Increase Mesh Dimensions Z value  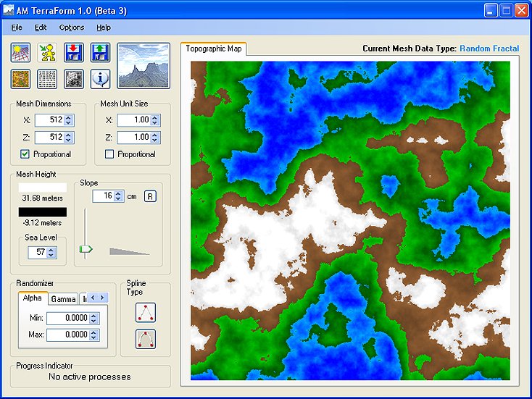[69, 135]
